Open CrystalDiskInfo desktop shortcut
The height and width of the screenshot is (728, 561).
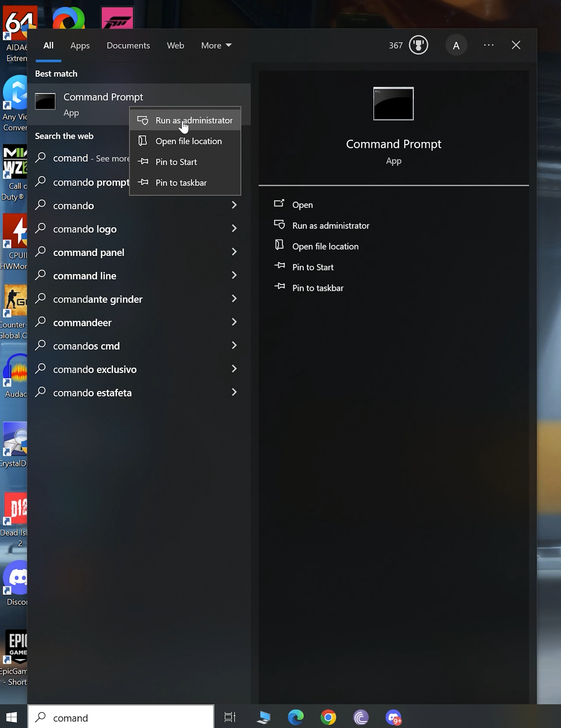click(x=14, y=445)
